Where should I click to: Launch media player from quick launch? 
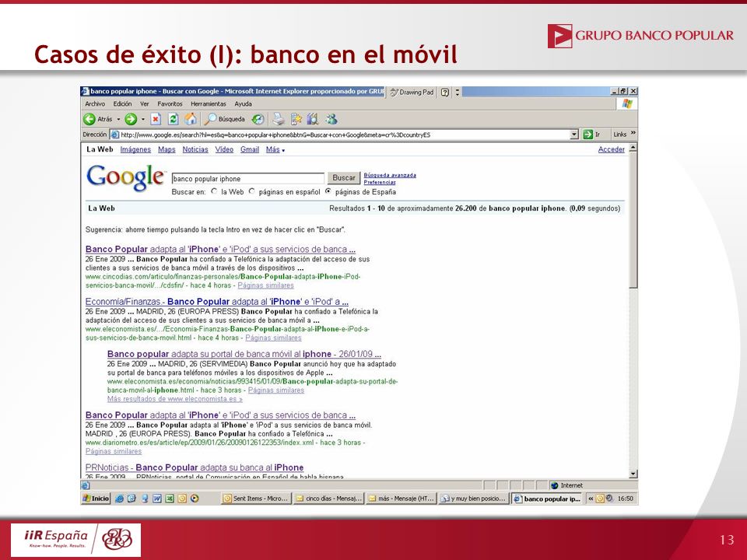click(194, 499)
